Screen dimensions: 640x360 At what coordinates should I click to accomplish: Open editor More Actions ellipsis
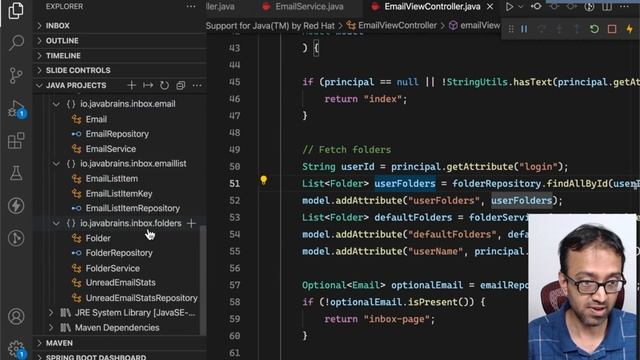point(624,7)
